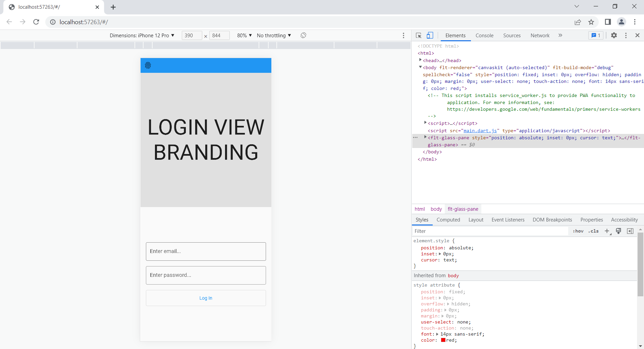Open the Event Listeners tab
This screenshot has width=644, height=349.
coord(508,220)
